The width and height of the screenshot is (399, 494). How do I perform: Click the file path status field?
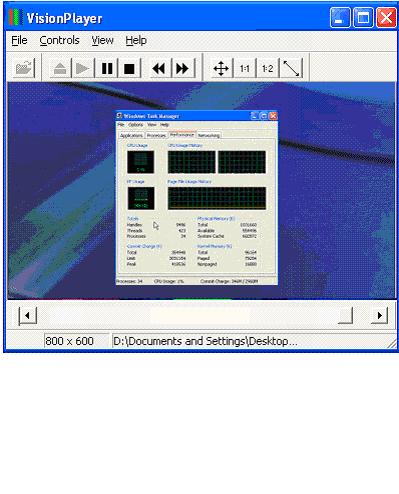248,341
